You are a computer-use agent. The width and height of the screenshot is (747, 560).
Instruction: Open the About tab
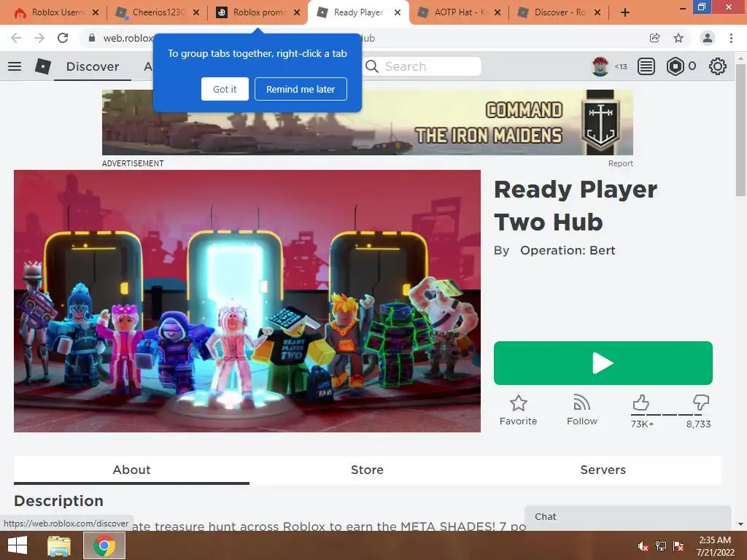(x=131, y=470)
